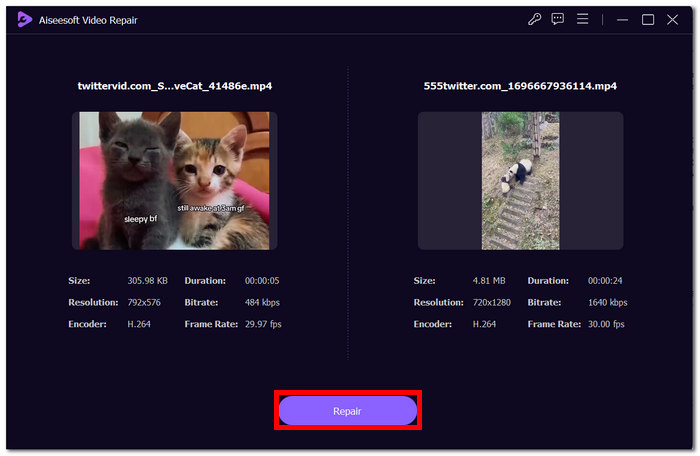Close the Video Repair window

coord(672,20)
